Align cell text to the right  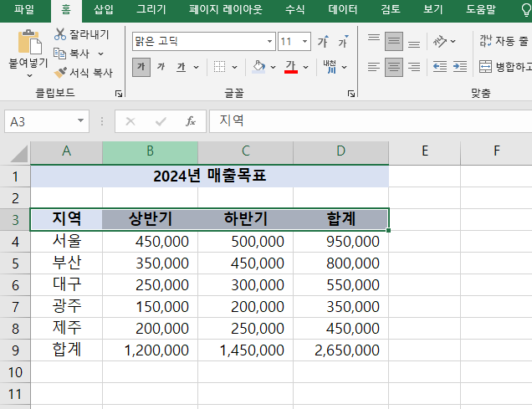pyautogui.click(x=414, y=67)
